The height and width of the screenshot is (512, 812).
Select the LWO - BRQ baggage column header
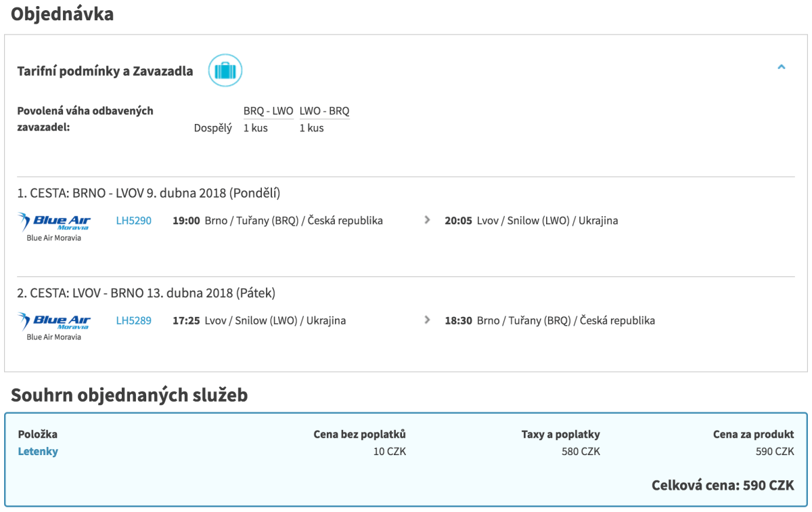324,111
